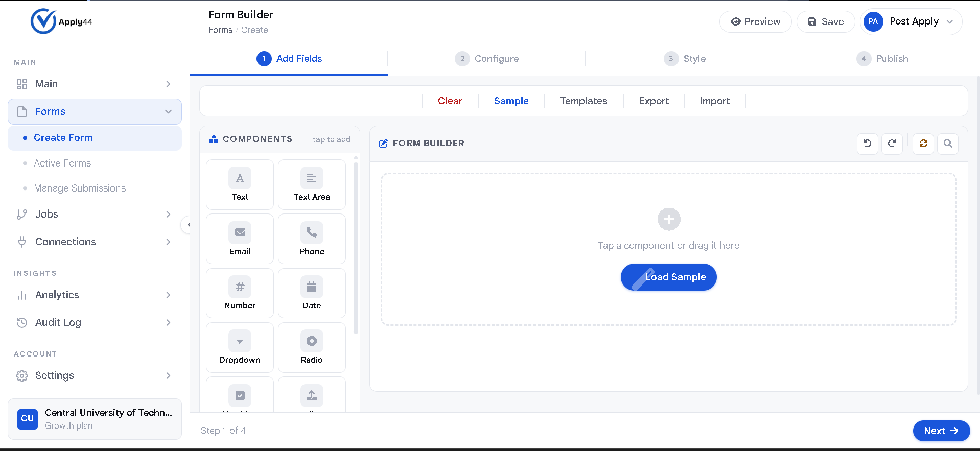
Task: Go to Publish step
Action: coord(882,59)
